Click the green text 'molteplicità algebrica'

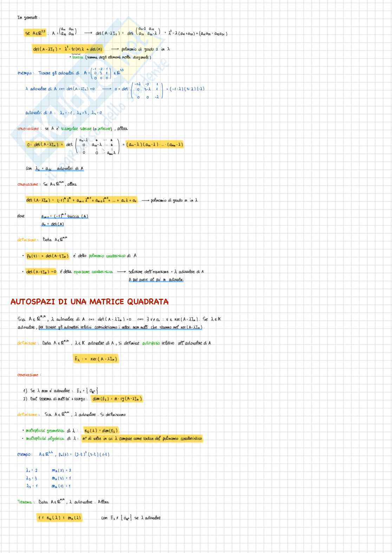coord(45,439)
